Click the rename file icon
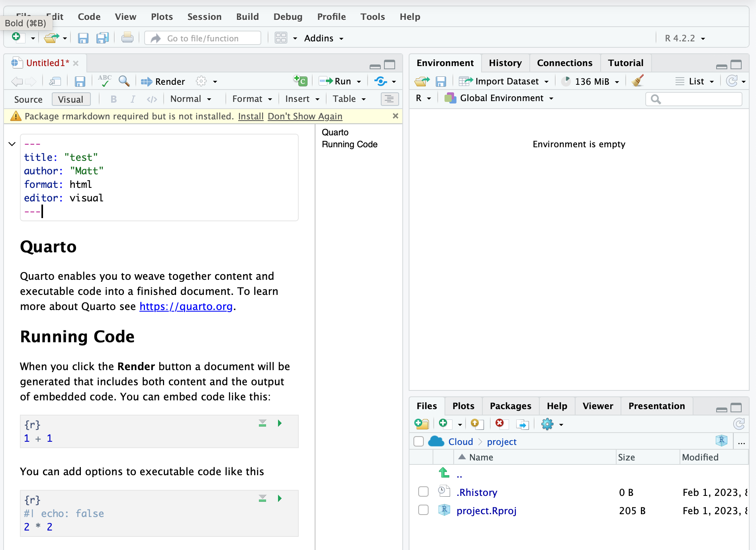Viewport: 756px width, 550px height. click(523, 425)
